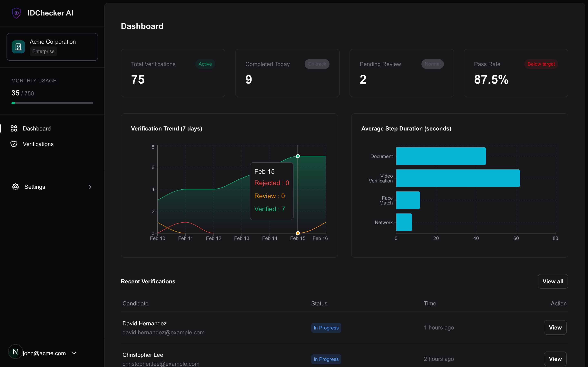Click the orange Review data point on Feb 15
Image resolution: width=588 pixels, height=367 pixels.
(298, 233)
